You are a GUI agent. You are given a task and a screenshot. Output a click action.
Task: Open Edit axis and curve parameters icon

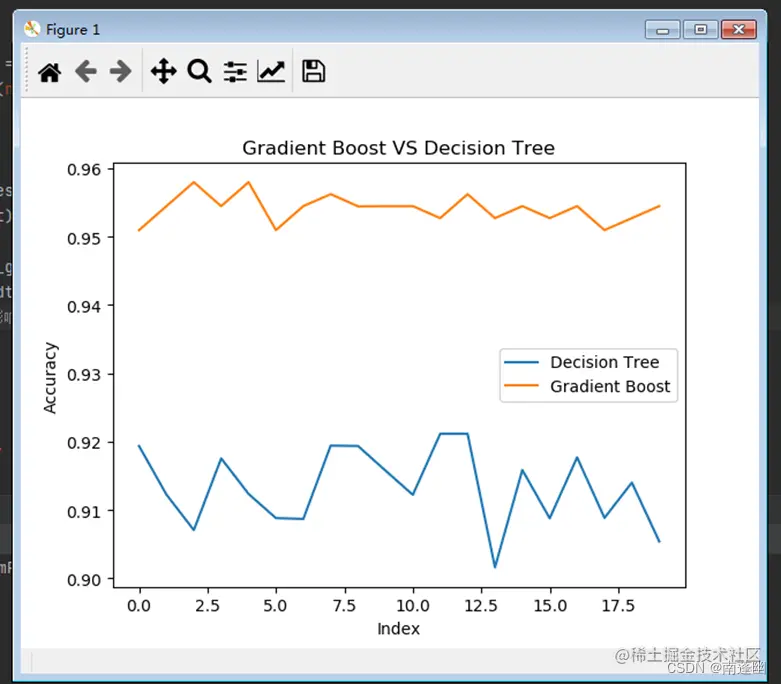(271, 71)
